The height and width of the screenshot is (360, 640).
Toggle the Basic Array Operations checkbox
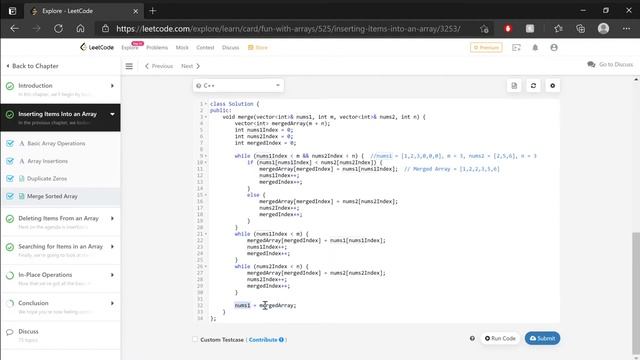click(10, 143)
